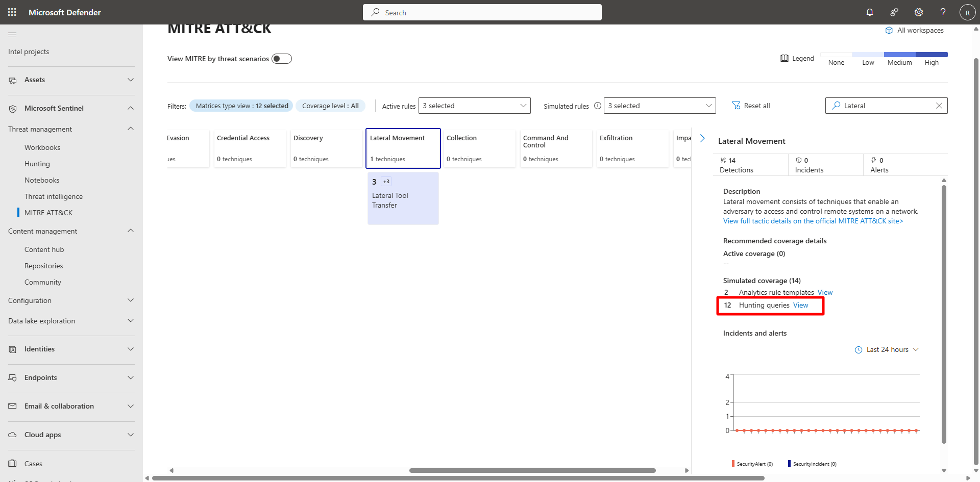Collapse the Content management group

click(131, 231)
